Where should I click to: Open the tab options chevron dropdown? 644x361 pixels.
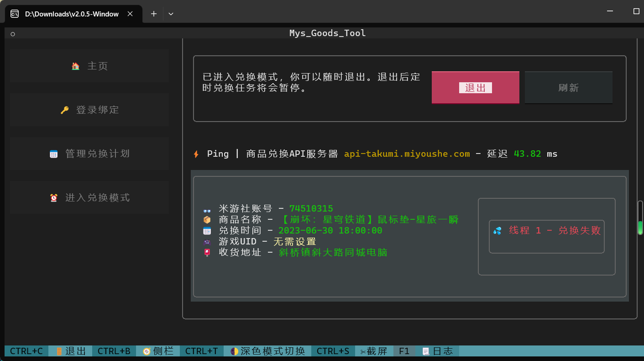pyautogui.click(x=171, y=14)
